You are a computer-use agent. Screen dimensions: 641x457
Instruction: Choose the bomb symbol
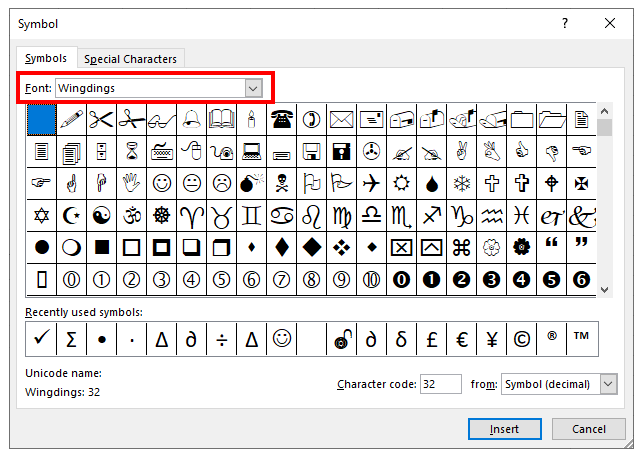[x=251, y=183]
